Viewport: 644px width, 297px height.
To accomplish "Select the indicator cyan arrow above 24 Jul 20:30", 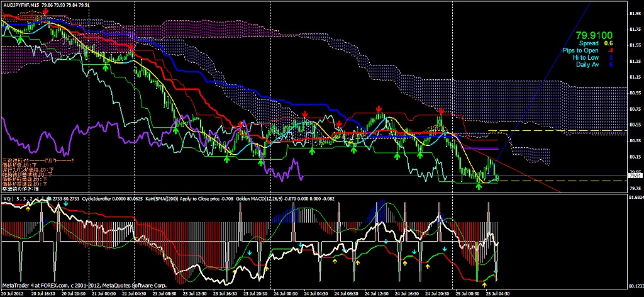I will (445, 249).
